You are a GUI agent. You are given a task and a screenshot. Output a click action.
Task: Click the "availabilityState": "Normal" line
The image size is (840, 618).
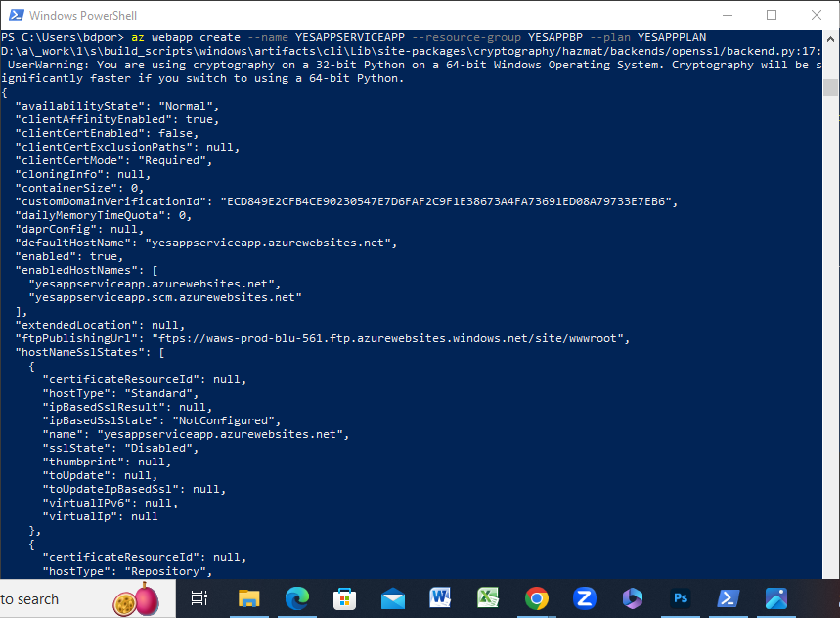(x=117, y=106)
